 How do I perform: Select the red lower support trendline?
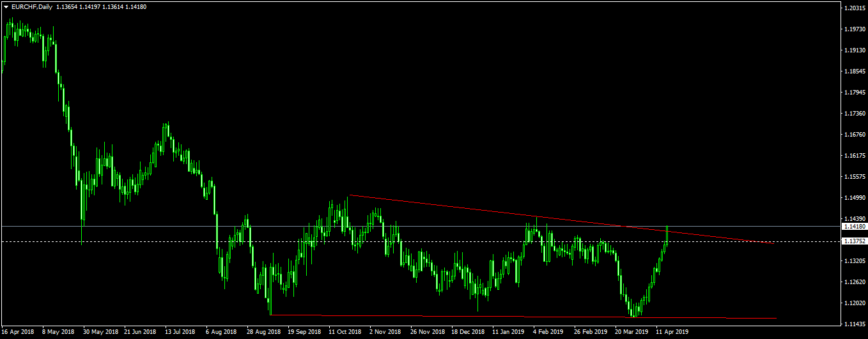point(524,317)
